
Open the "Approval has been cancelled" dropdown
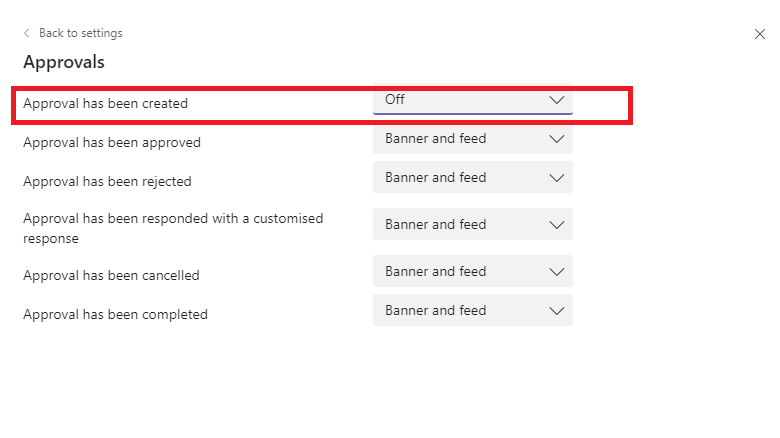tap(472, 272)
